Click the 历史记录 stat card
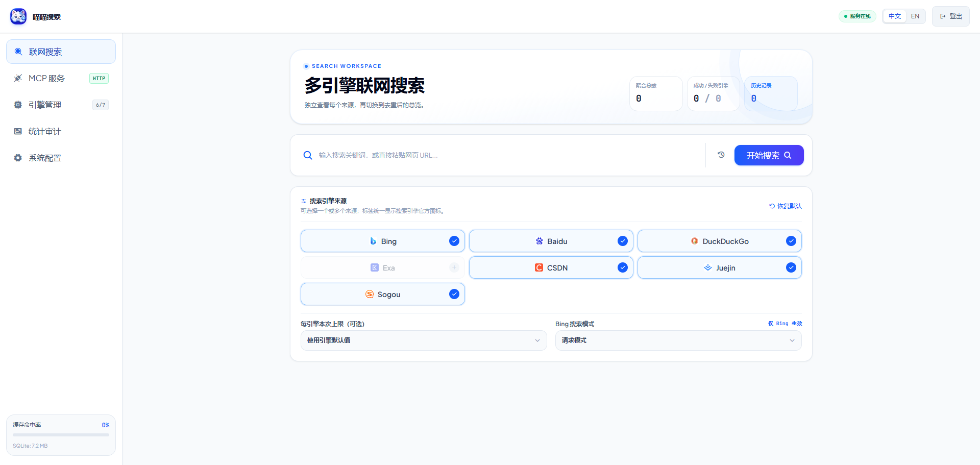Screen dimensions: 980x465 771,93
